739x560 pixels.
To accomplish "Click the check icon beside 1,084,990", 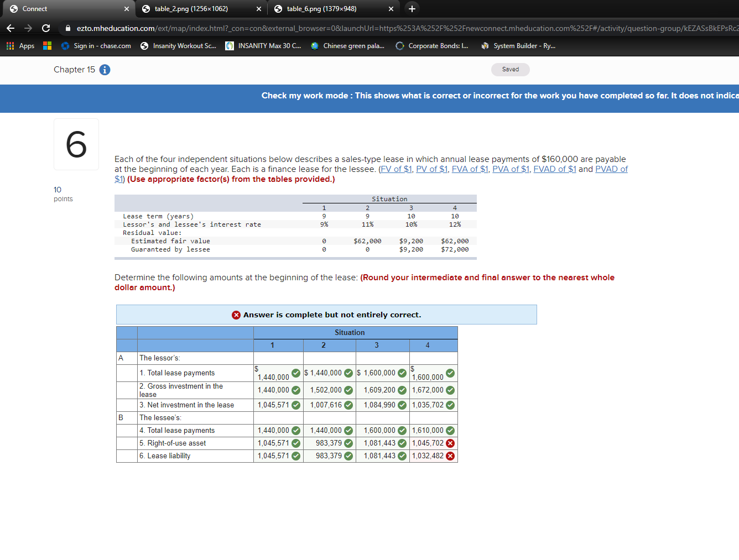I will point(402,405).
